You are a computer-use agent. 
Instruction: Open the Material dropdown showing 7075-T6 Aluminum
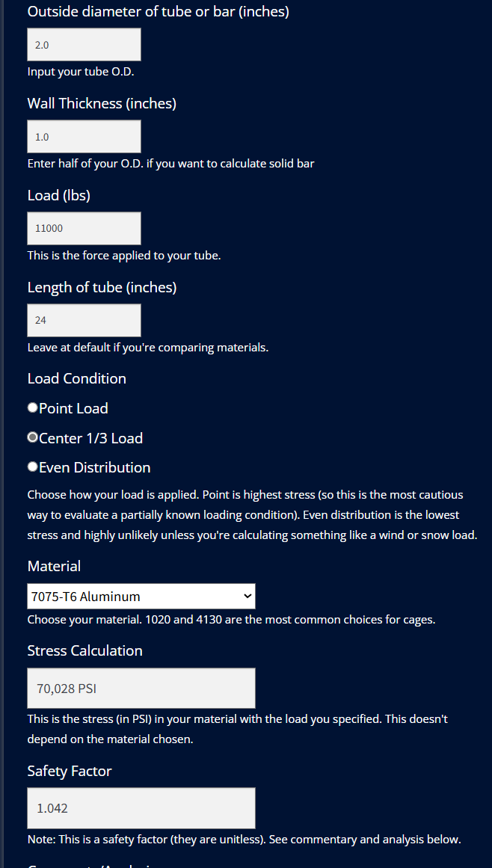(141, 597)
